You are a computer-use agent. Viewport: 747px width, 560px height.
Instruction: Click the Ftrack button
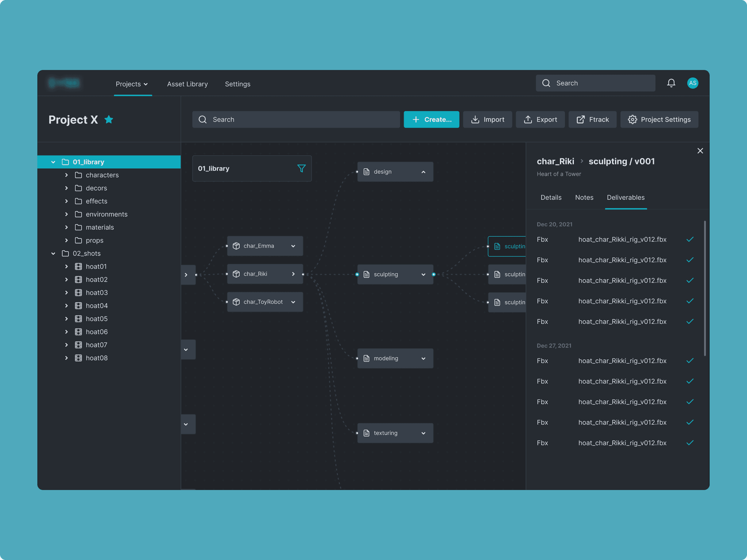tap(592, 120)
